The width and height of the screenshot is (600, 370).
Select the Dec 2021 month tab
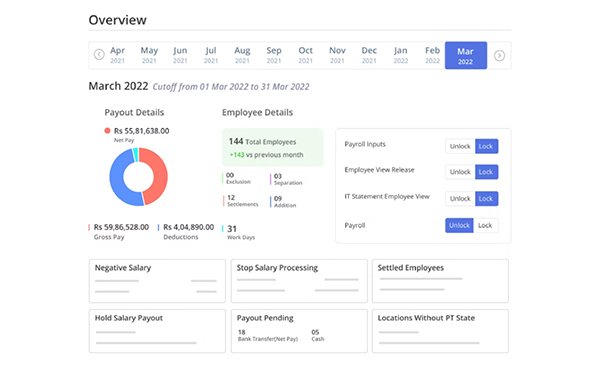click(369, 55)
